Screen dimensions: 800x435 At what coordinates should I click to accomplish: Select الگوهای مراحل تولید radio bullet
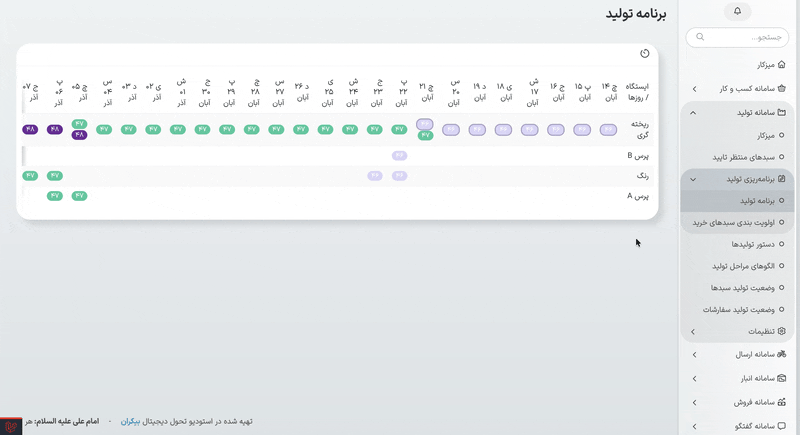point(782,266)
